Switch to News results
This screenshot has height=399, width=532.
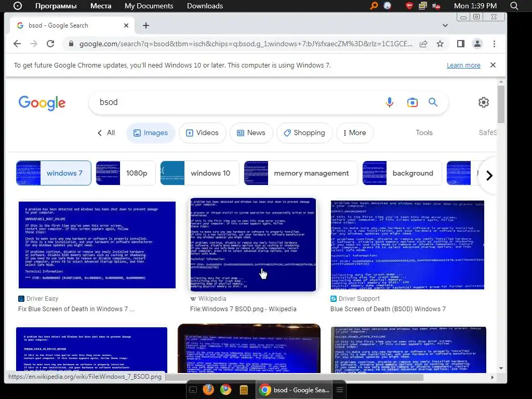pyautogui.click(x=251, y=132)
